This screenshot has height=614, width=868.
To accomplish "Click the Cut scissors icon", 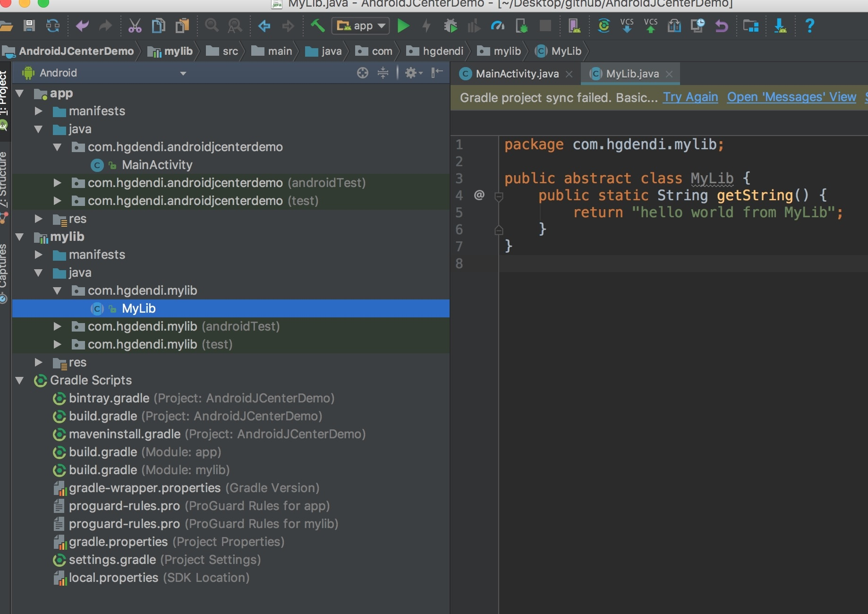I will [135, 26].
